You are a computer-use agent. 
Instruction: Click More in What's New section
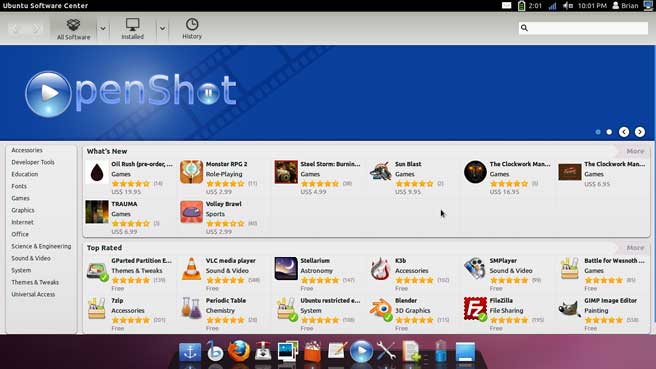coord(635,151)
